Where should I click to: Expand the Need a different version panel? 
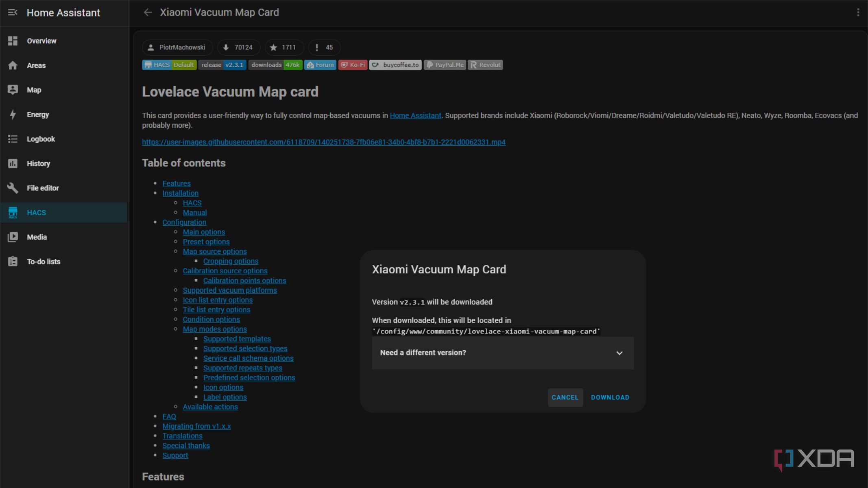click(503, 353)
